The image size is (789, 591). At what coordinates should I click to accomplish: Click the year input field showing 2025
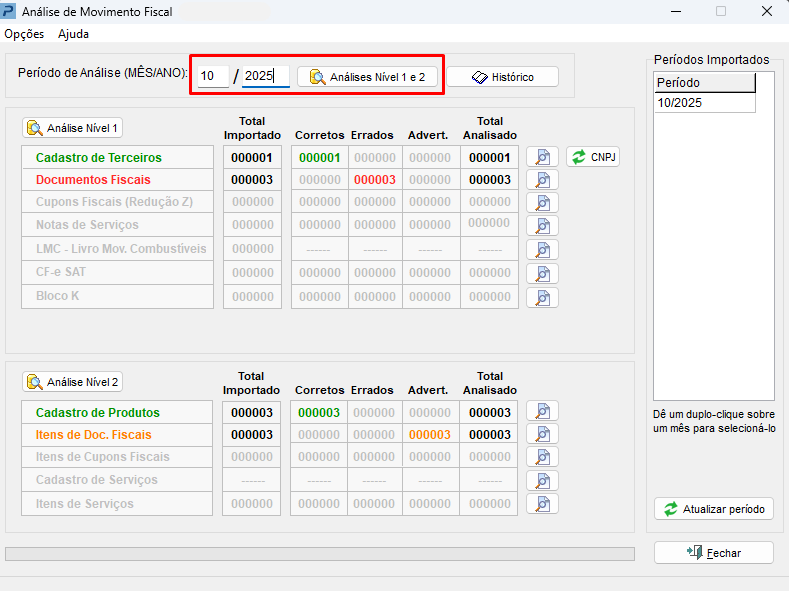point(264,77)
